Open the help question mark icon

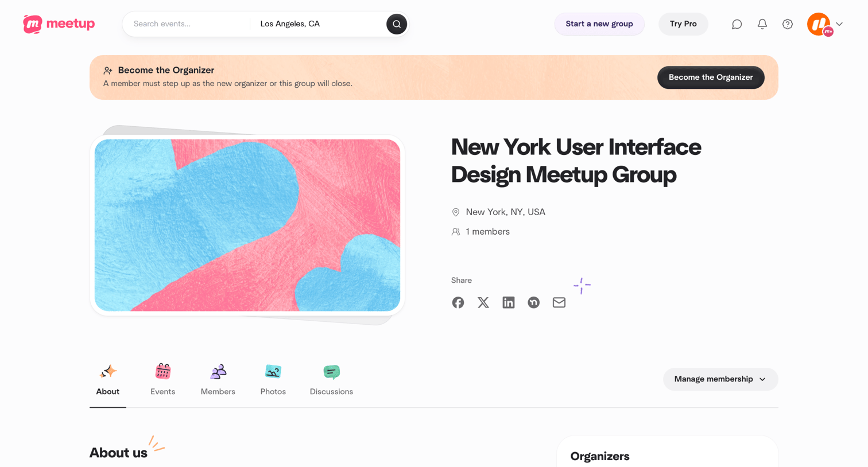point(787,24)
